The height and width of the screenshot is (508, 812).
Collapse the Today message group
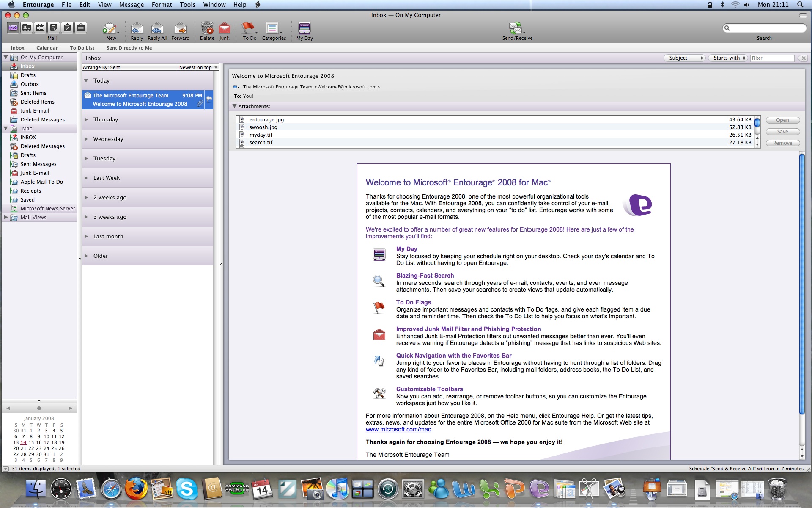[86, 80]
